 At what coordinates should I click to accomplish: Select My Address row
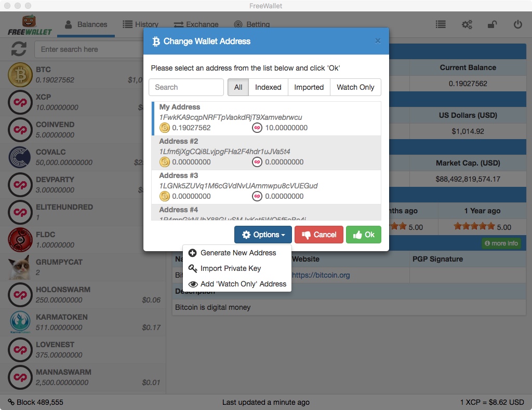[267, 119]
